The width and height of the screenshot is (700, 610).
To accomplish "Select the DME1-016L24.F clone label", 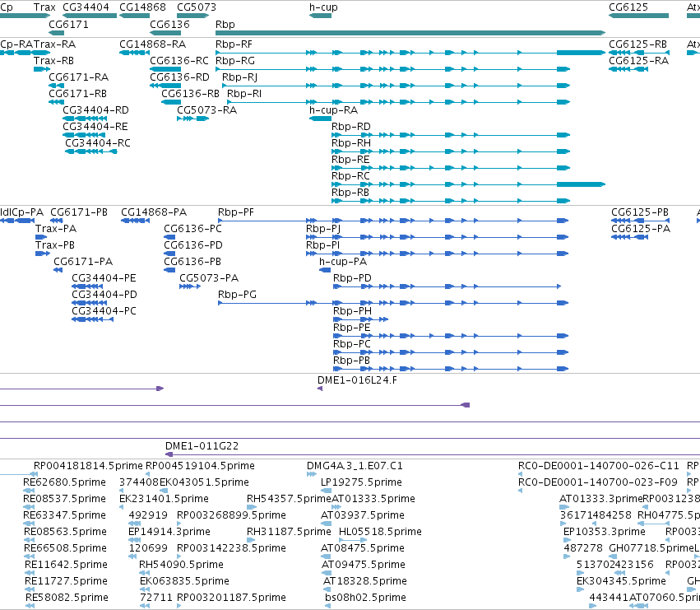I will pos(357,380).
